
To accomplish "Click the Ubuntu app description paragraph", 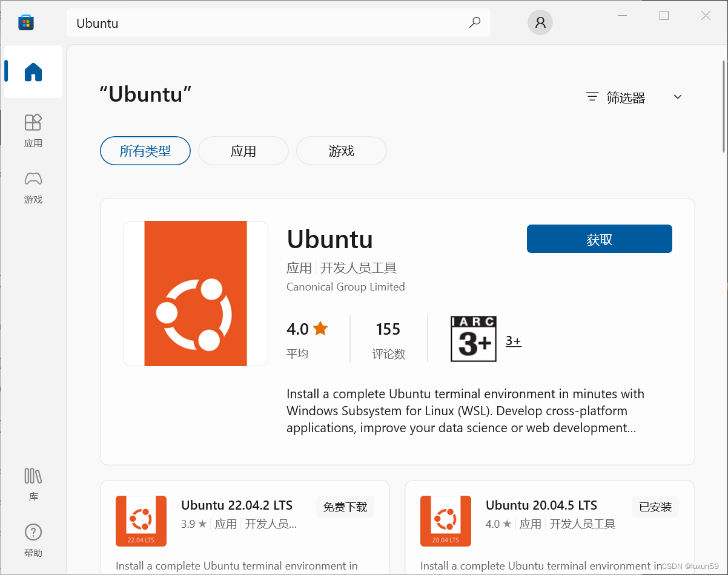I will 465,411.
